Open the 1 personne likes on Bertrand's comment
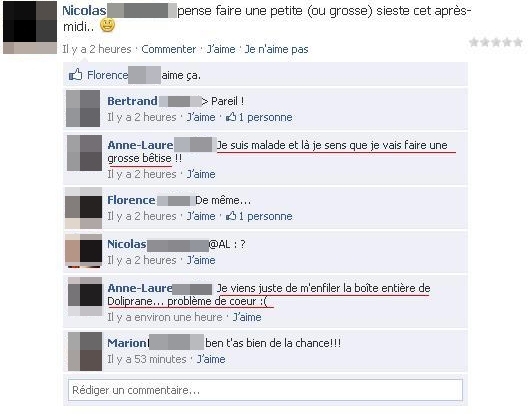This screenshot has height=420, width=529. pos(259,117)
